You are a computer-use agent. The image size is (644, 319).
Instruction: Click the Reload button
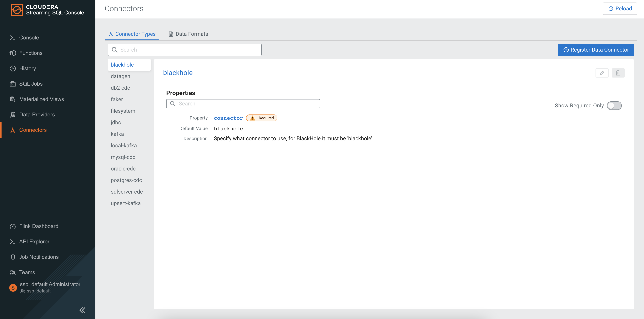[x=620, y=8]
